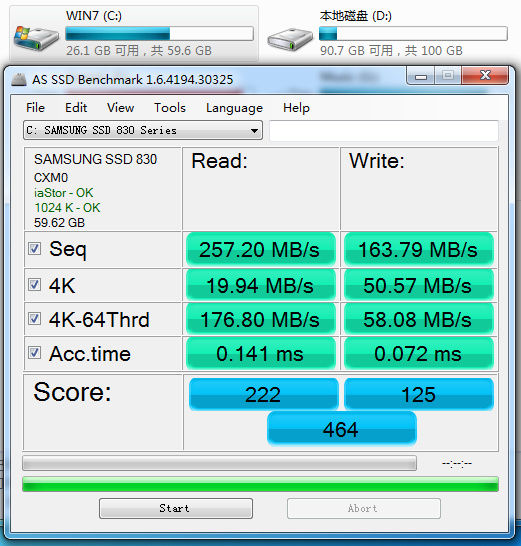Select write access time 0.072 ms
The image size is (521, 546).
click(x=419, y=353)
